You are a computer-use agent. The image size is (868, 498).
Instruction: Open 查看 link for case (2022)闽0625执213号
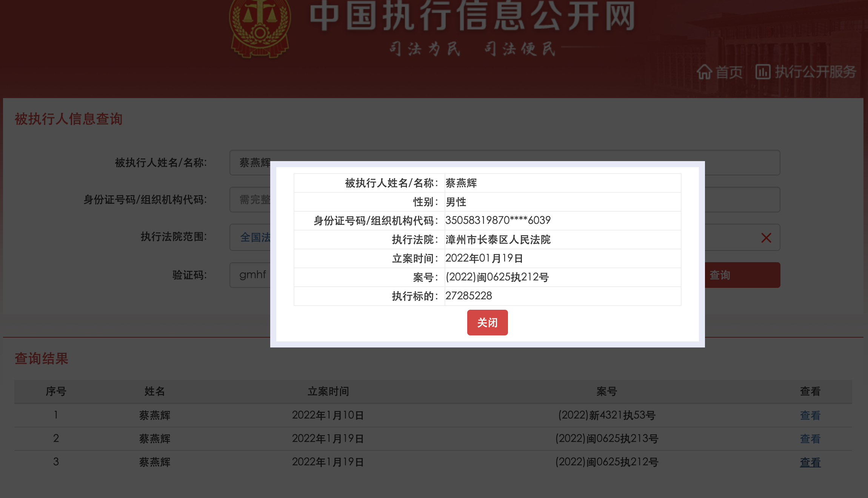[810, 438]
